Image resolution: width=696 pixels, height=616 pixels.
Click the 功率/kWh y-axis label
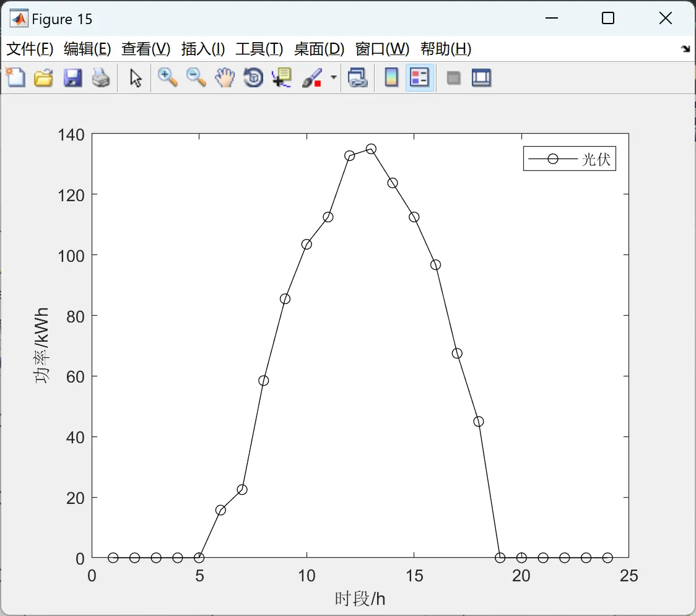pyautogui.click(x=41, y=345)
